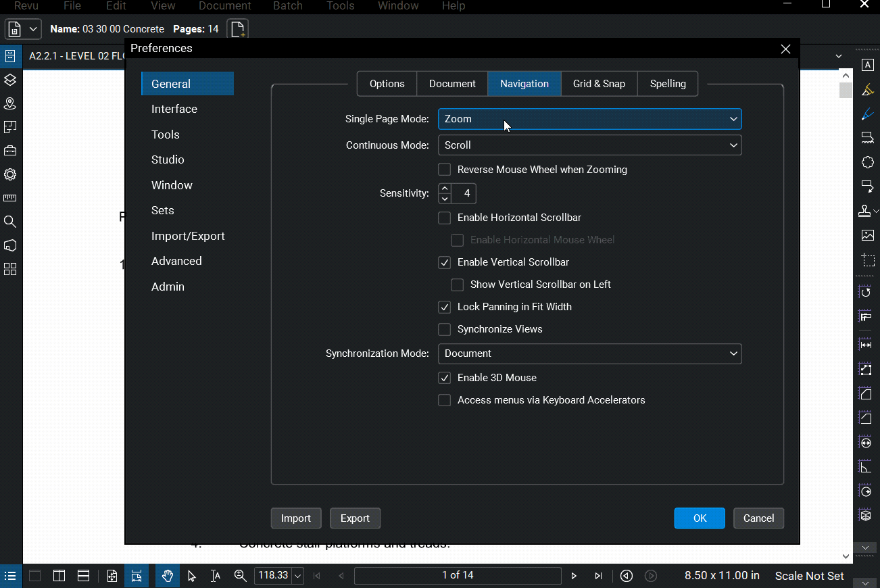
Task: Open the Continuous Mode dropdown
Action: point(589,145)
